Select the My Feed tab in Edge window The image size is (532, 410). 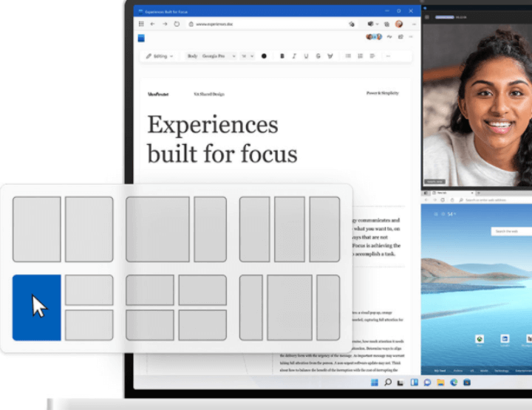coord(440,371)
